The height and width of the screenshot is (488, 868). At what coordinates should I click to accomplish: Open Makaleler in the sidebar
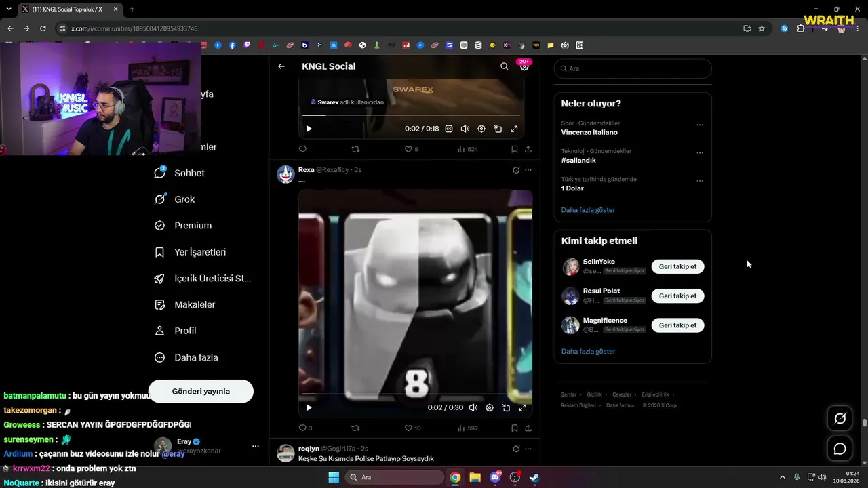pos(184,305)
